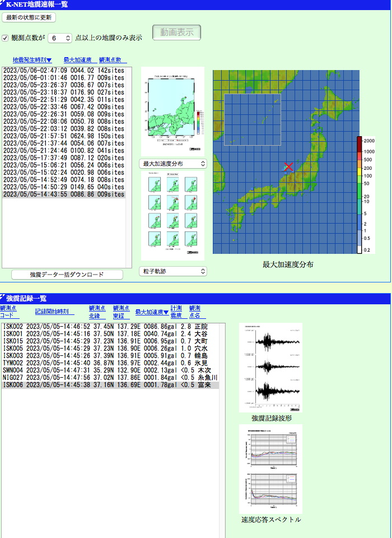Select earthquake 2023/05/05-23:18:37 027sites

pyautogui.click(x=64, y=92)
